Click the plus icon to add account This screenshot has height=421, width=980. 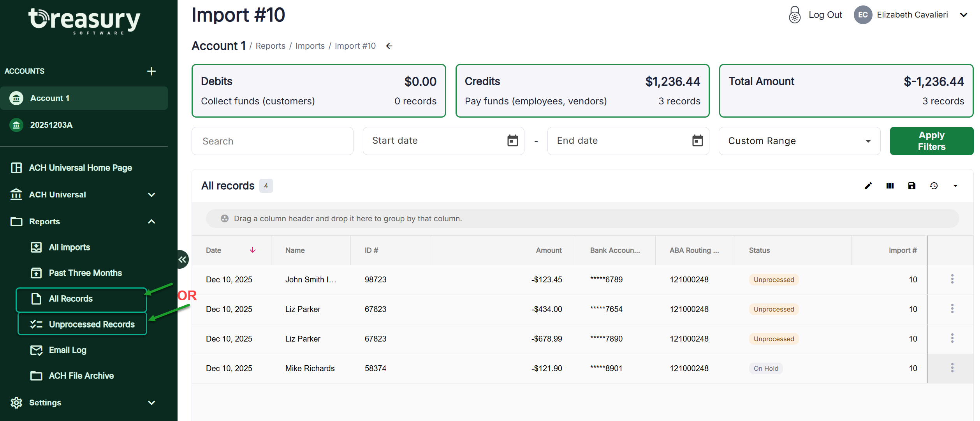pos(151,71)
